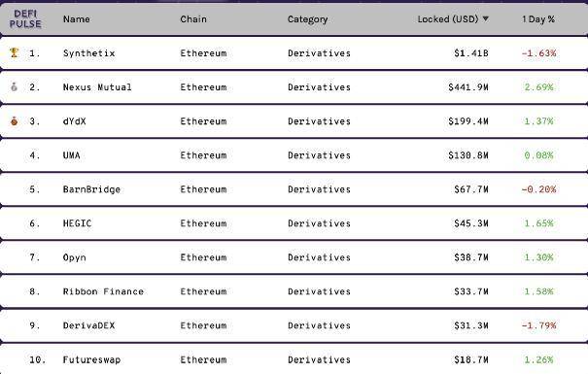Sort by the 1 Day % column

[x=538, y=19]
